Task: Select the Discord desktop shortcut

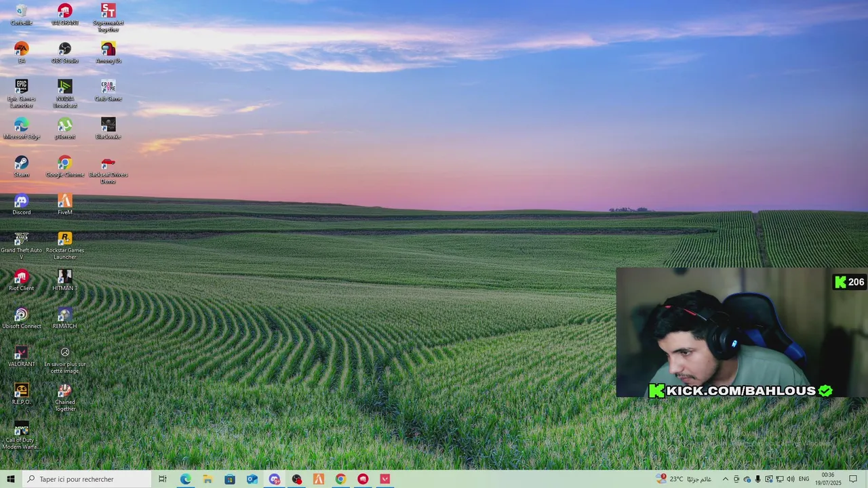Action: tap(21, 205)
